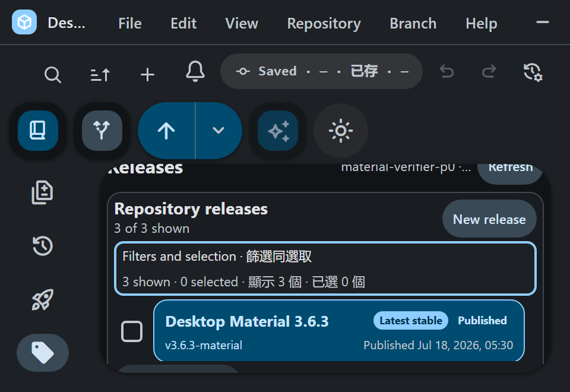
Task: Click the redo arrow icon
Action: pyautogui.click(x=489, y=71)
